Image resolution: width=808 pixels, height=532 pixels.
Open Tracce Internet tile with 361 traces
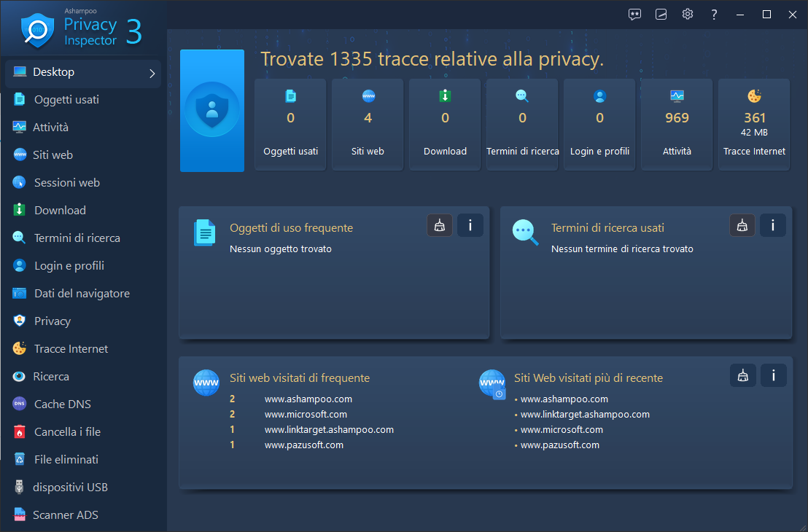[x=754, y=124]
